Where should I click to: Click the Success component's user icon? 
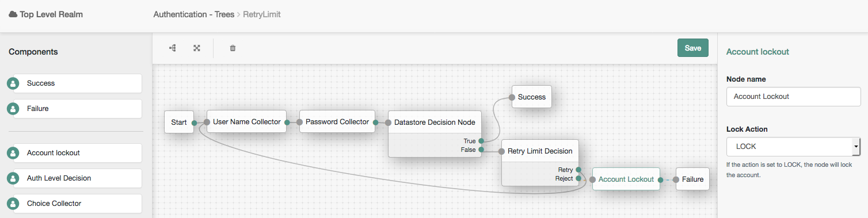coord(13,83)
